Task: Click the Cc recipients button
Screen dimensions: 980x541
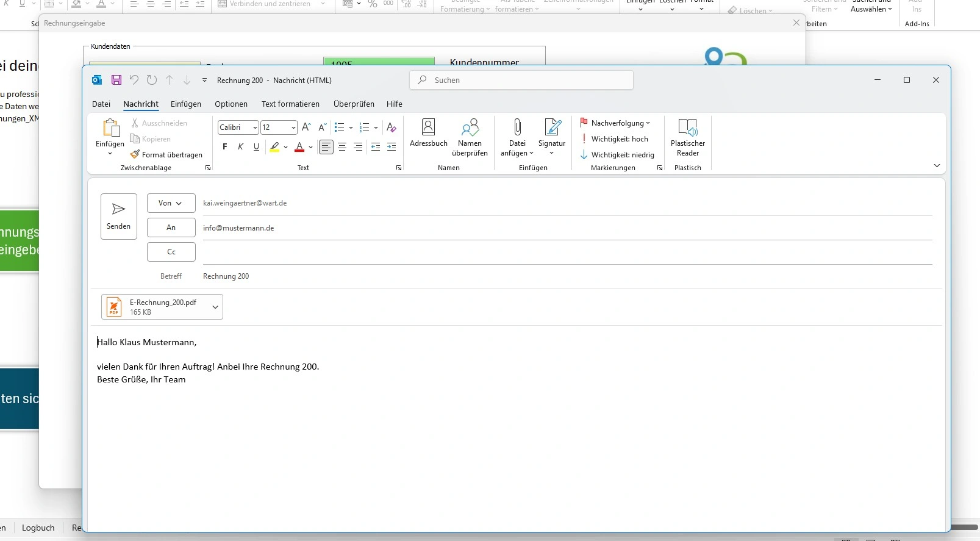Action: pyautogui.click(x=171, y=252)
